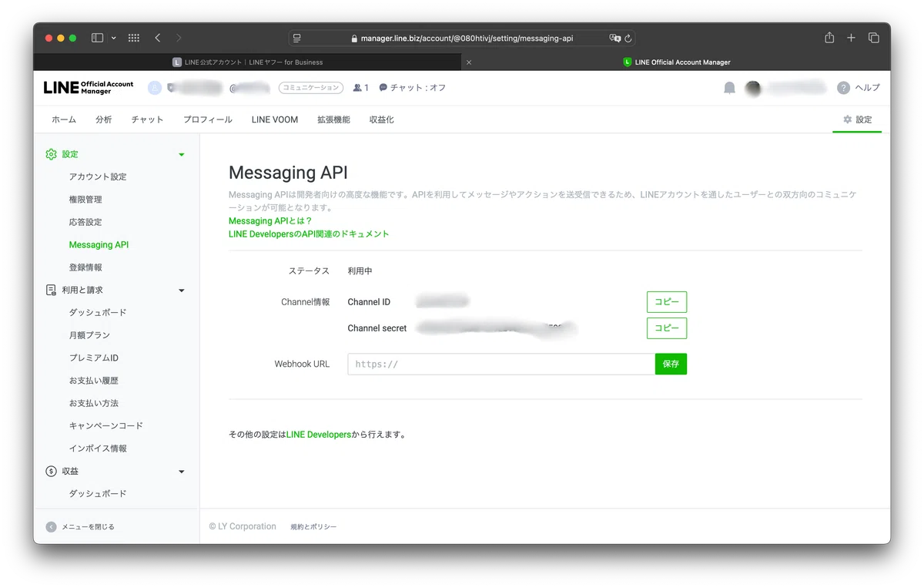924x588 pixels.
Task: Click the 利用と請求 document icon
Action: click(x=51, y=290)
